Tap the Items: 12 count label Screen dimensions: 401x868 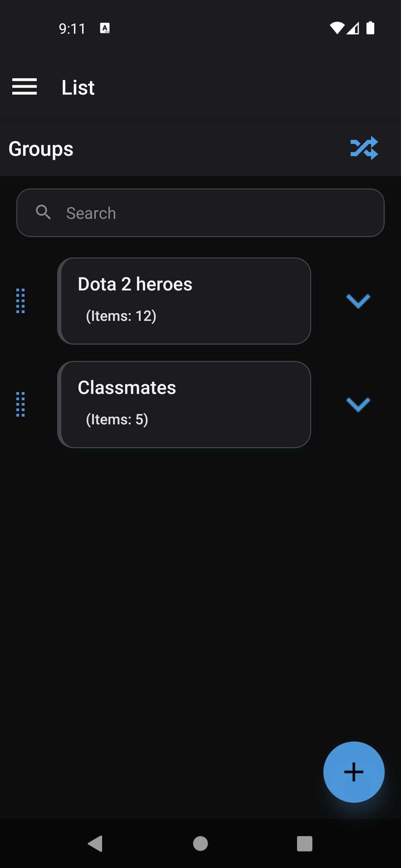(x=121, y=316)
